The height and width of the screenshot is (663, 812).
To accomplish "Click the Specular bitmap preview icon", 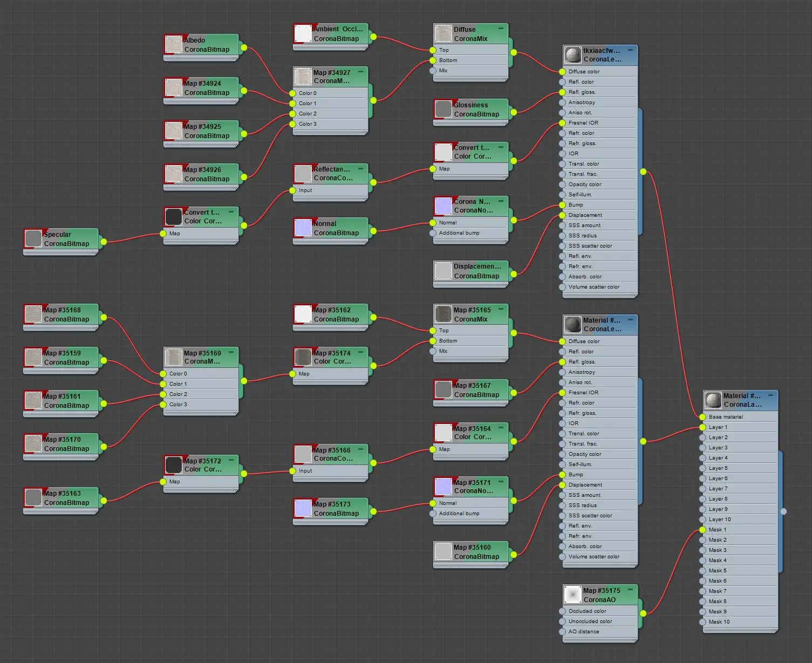I will pos(33,239).
